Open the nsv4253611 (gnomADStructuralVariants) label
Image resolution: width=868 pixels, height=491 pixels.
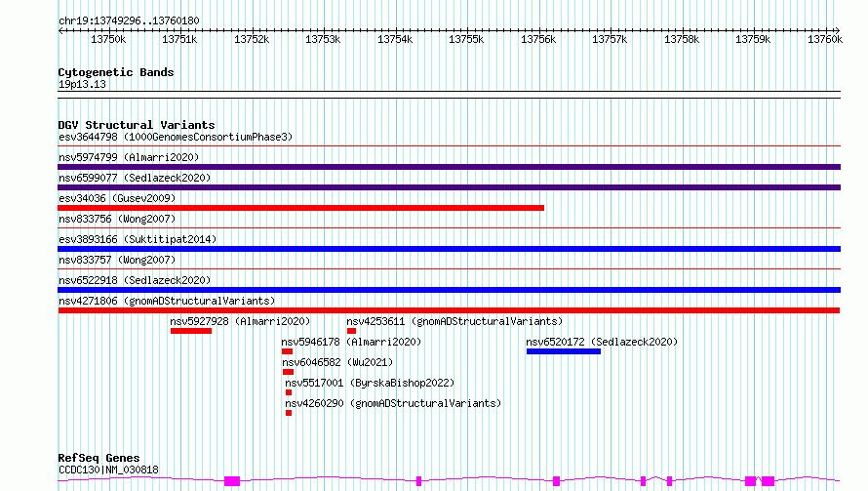point(454,321)
